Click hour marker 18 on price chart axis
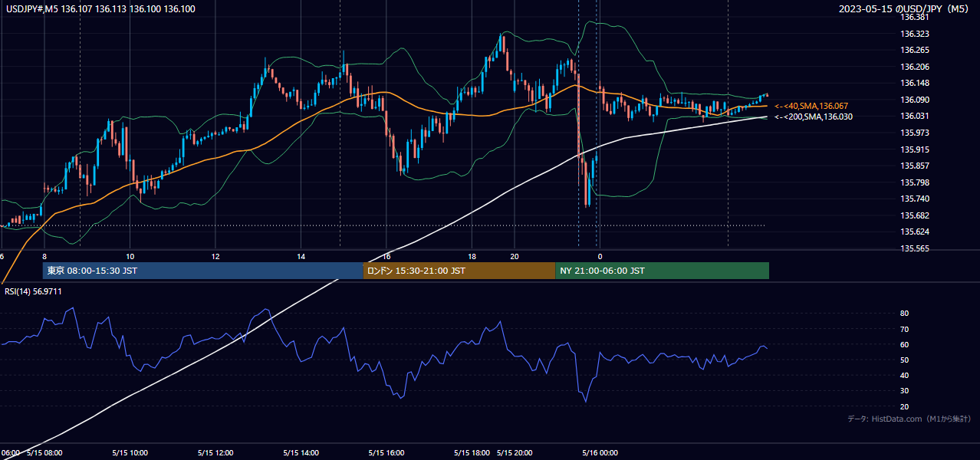This screenshot has width=980, height=460. click(472, 256)
